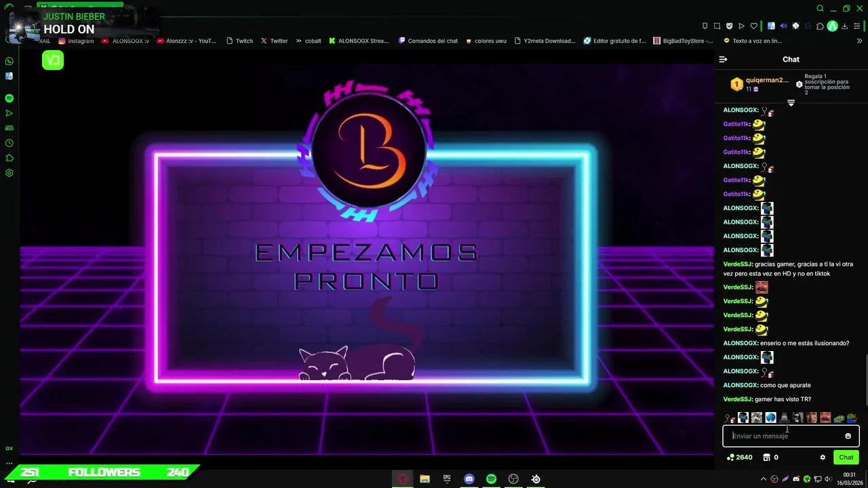Open WhatsApp in the Opera sidebar

(9, 61)
